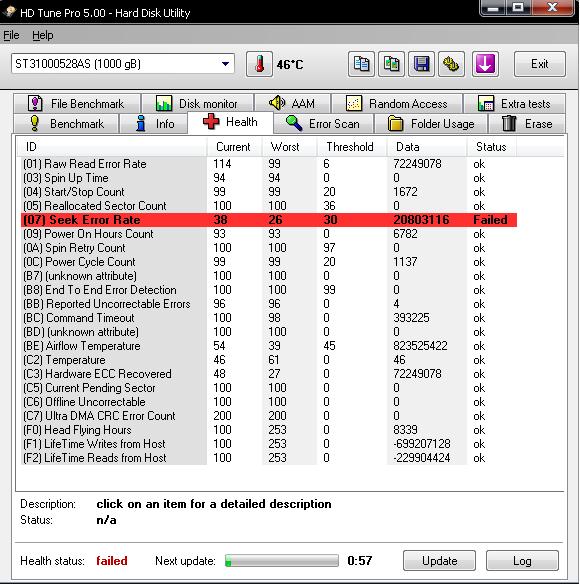The image size is (580, 584).
Task: Switch to the File Benchmark tab
Action: [x=77, y=104]
